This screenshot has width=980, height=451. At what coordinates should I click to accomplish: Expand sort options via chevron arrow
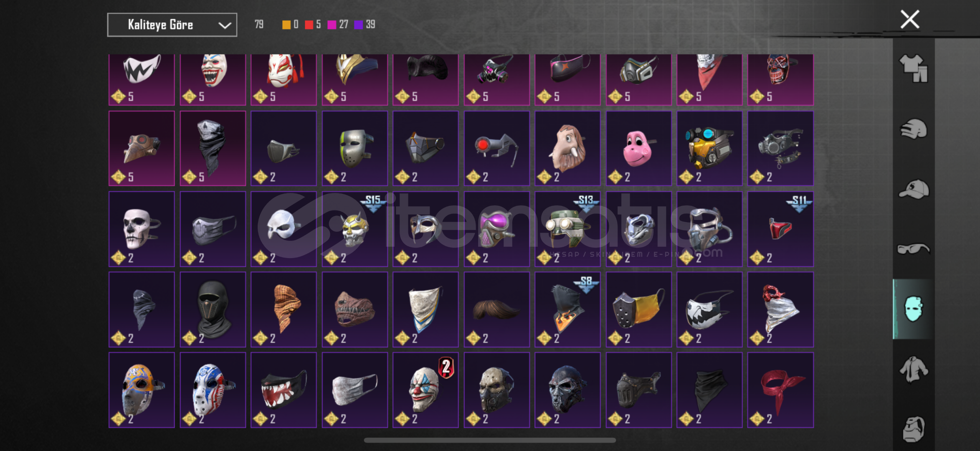225,25
